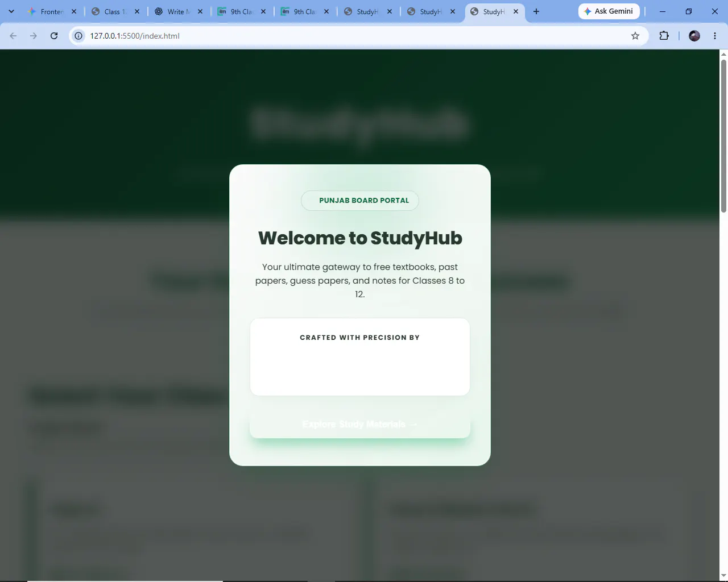Close the Frontend tab
This screenshot has height=582, width=728.
click(x=74, y=11)
